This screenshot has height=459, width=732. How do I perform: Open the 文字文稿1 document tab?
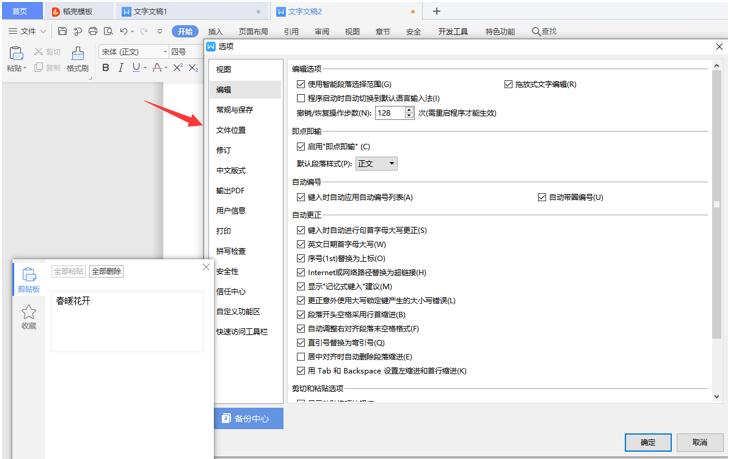(x=191, y=11)
